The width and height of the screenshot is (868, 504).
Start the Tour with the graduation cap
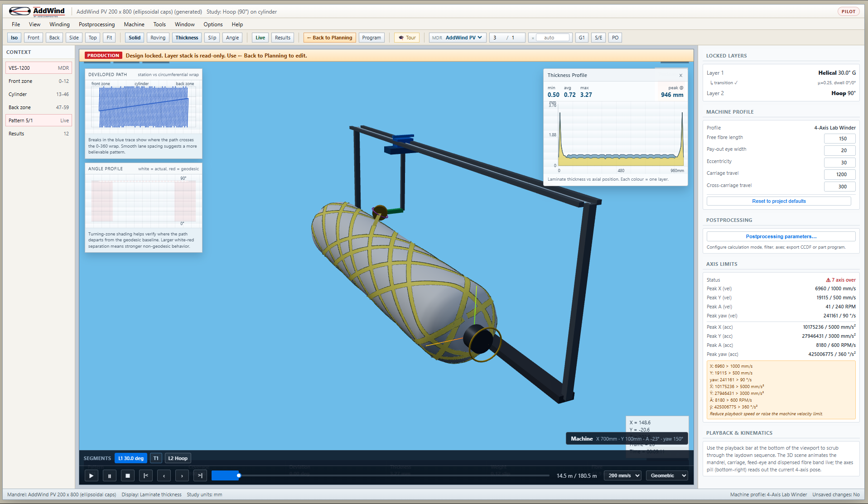click(x=407, y=38)
